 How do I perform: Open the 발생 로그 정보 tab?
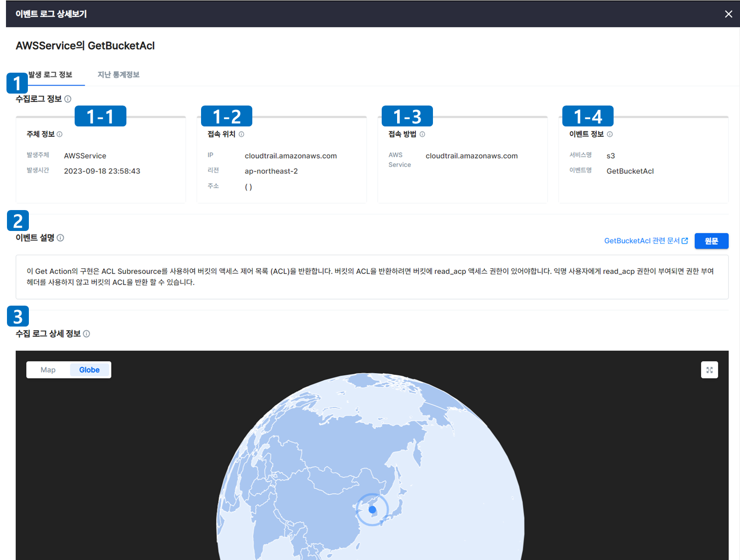(50, 75)
